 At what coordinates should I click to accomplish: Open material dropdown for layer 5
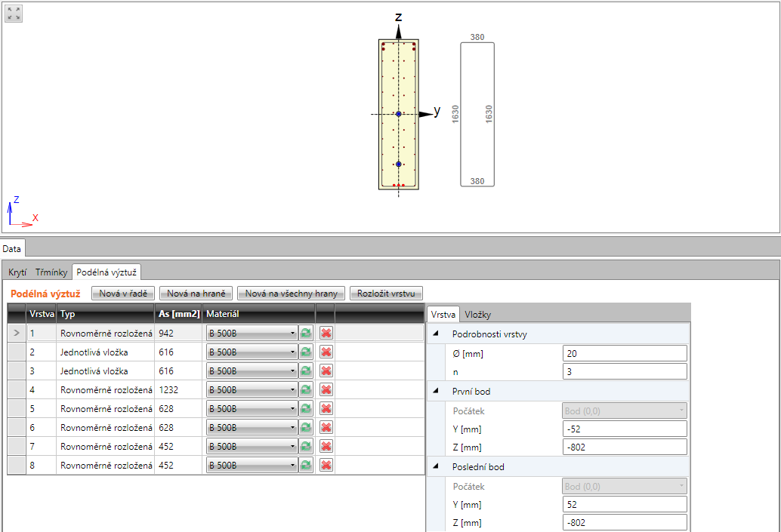(x=252, y=408)
